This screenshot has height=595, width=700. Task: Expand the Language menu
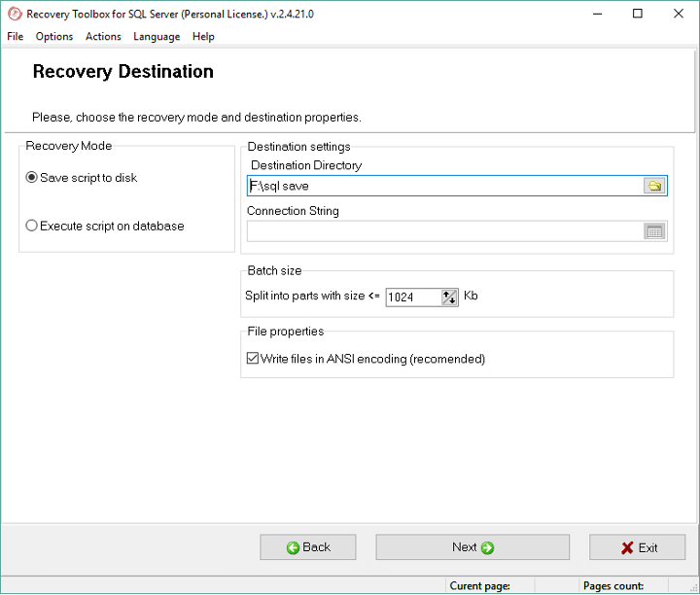click(x=157, y=37)
